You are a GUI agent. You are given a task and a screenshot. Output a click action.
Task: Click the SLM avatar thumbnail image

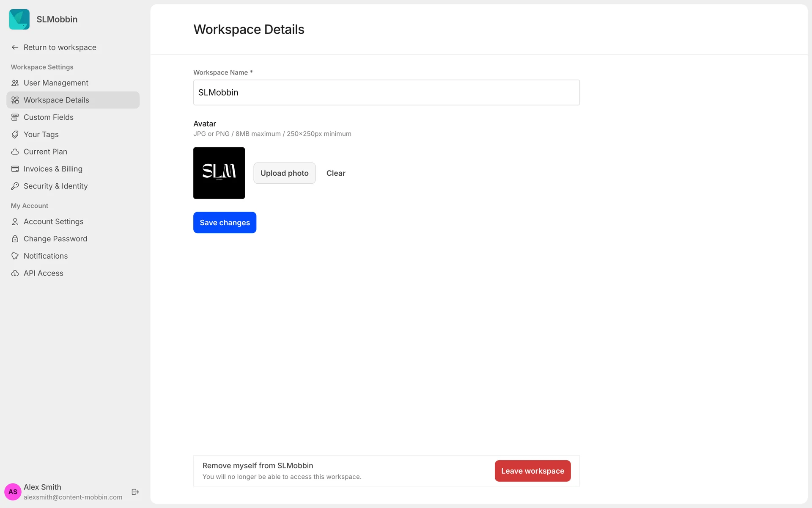[219, 173]
